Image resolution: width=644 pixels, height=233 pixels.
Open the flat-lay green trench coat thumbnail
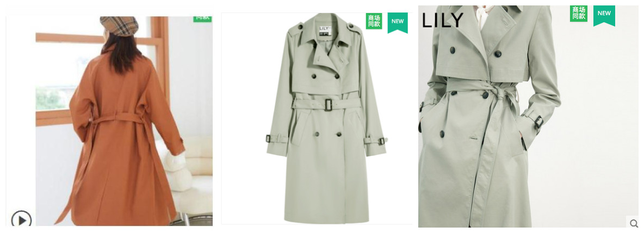[x=317, y=118]
